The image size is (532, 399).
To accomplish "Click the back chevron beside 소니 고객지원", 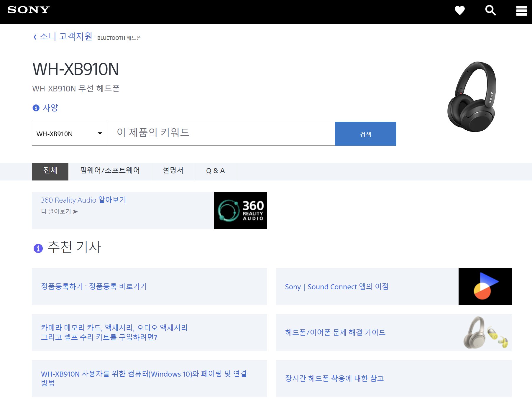I will click(x=35, y=37).
